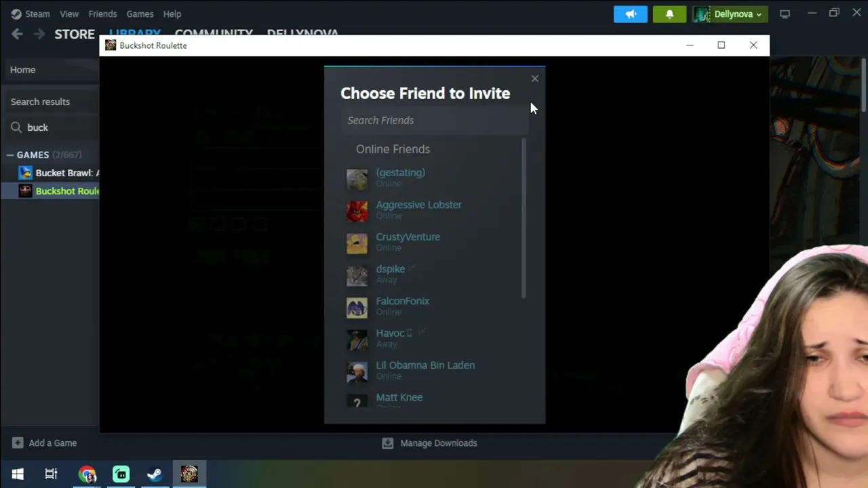The height and width of the screenshot is (488, 868).
Task: Select Bucket Brawl in the library list
Action: 59,173
